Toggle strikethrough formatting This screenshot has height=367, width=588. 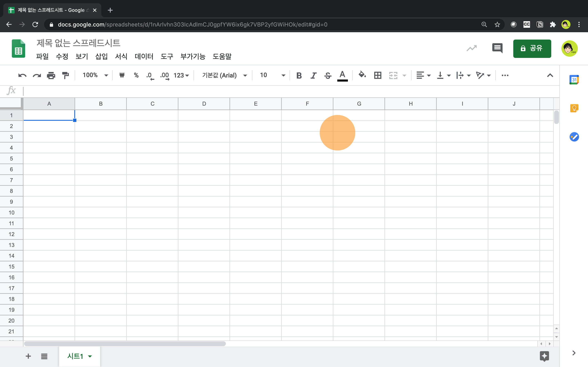328,75
